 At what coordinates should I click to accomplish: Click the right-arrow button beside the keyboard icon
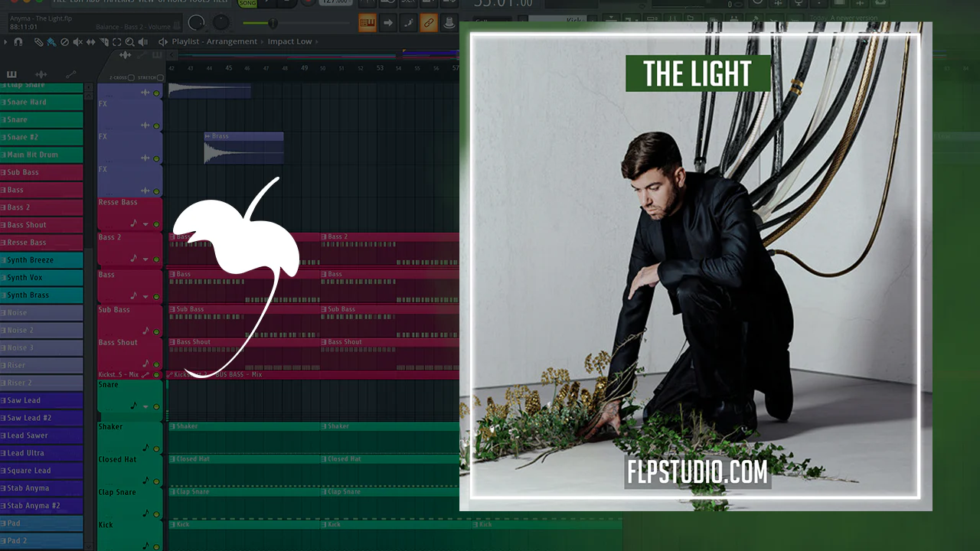pyautogui.click(x=388, y=22)
